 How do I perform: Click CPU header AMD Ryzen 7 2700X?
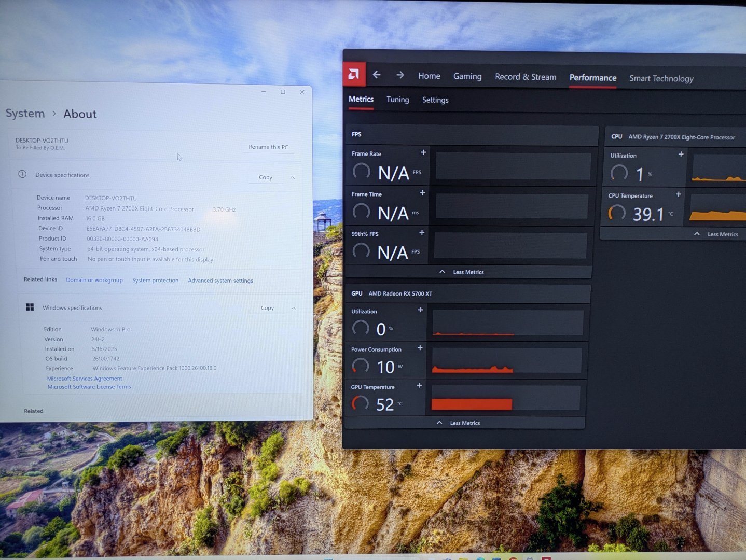click(682, 137)
